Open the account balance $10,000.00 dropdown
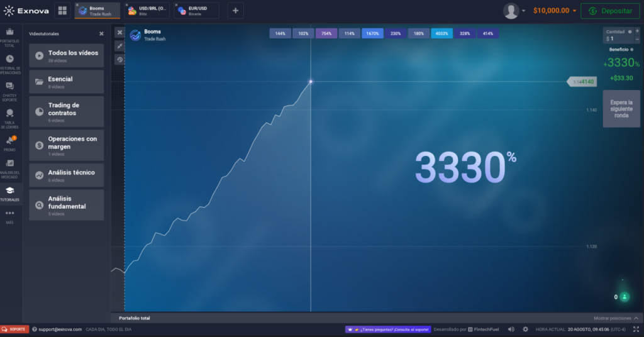644x337 pixels. point(554,11)
